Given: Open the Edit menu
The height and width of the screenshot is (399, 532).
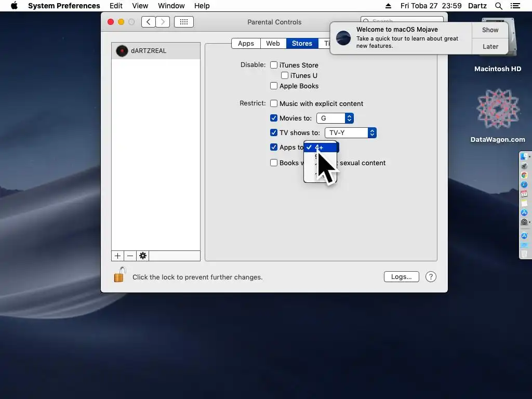Looking at the screenshot, I should tap(116, 6).
